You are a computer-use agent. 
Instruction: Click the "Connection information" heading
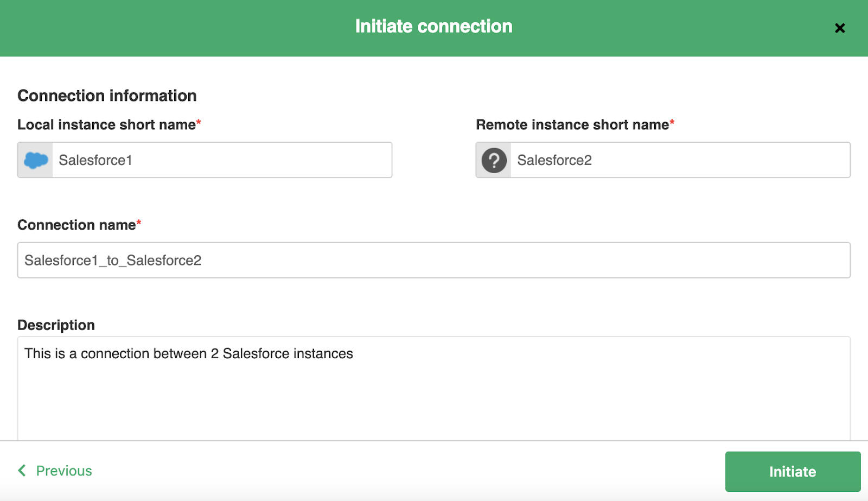[107, 96]
